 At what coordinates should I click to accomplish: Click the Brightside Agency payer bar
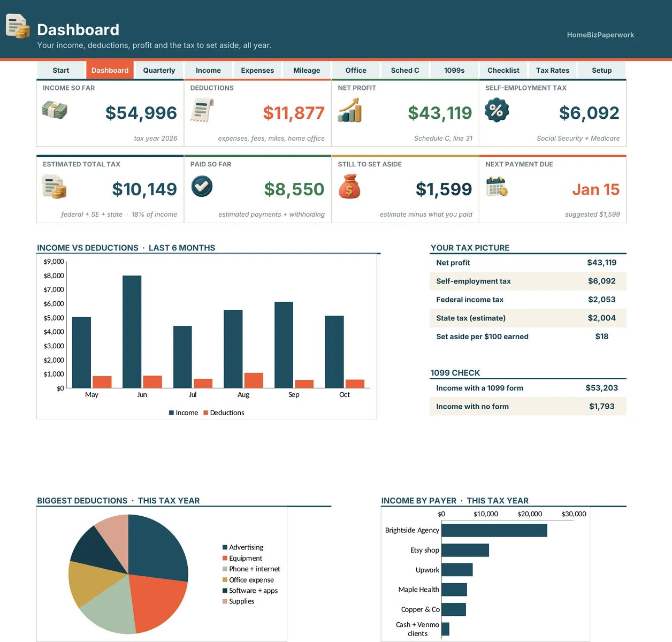click(494, 530)
